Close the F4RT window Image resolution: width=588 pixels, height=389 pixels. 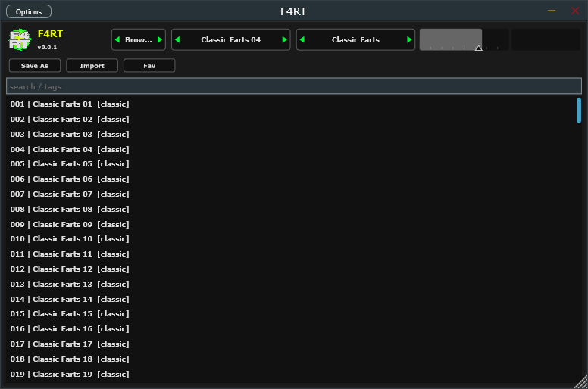(x=575, y=11)
